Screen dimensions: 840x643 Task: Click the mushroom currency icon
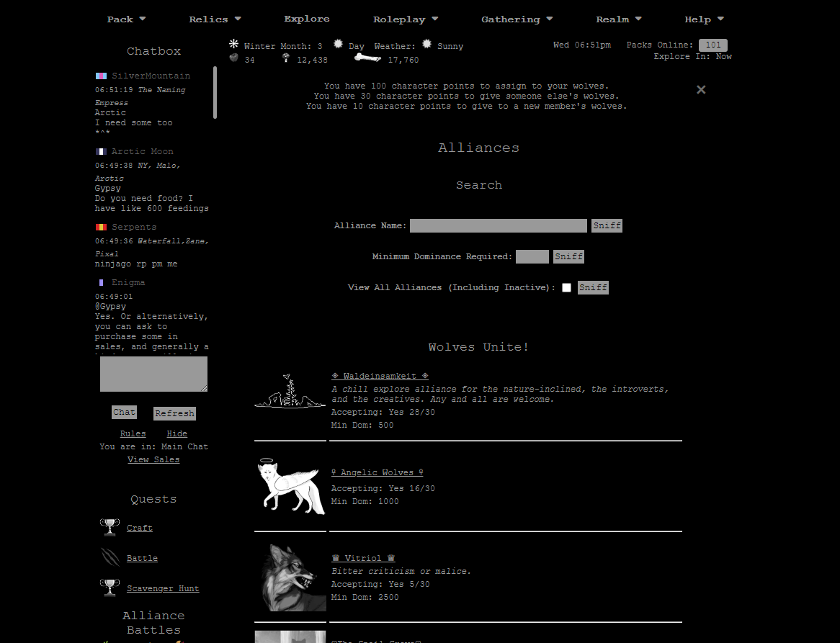coord(286,58)
